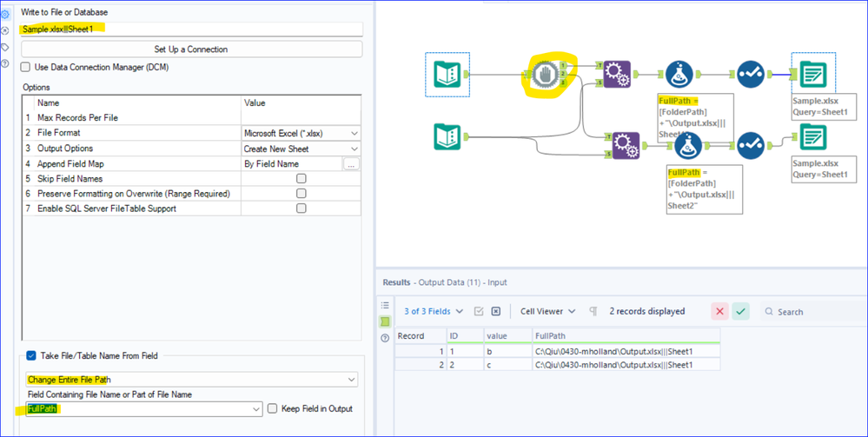Open the Cell Viewer menu
Image resolution: width=868 pixels, height=437 pixels.
[547, 311]
